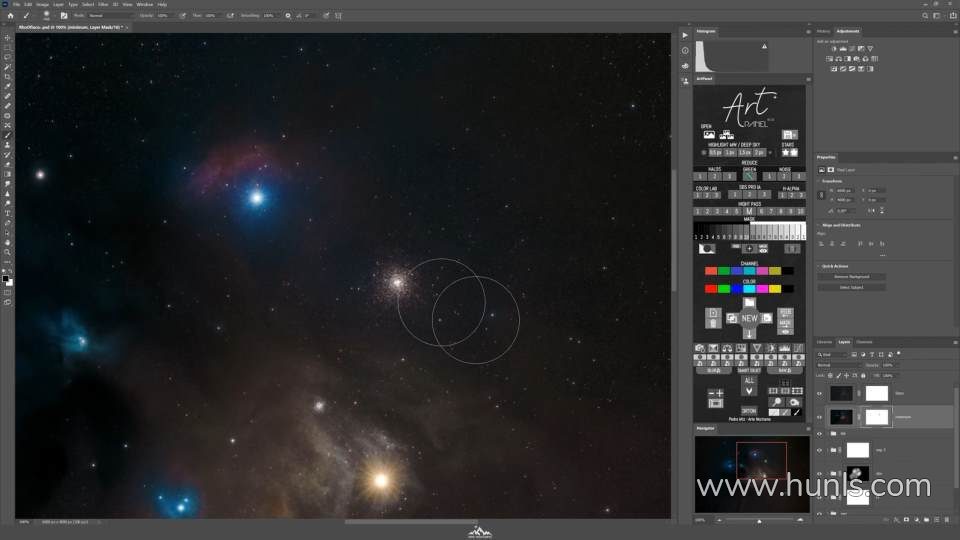Switch to the Layers tab

coord(844,342)
